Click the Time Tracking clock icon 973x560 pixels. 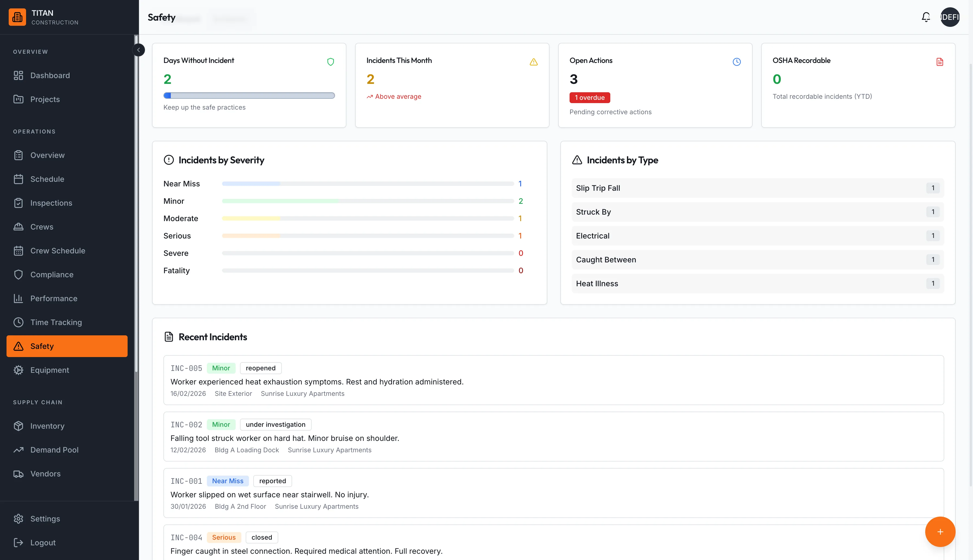[x=18, y=322]
